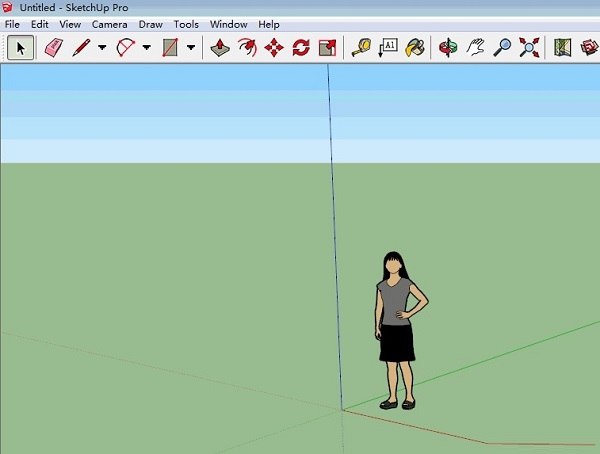600x454 pixels.
Task: Open the Window menu
Action: pyautogui.click(x=228, y=24)
